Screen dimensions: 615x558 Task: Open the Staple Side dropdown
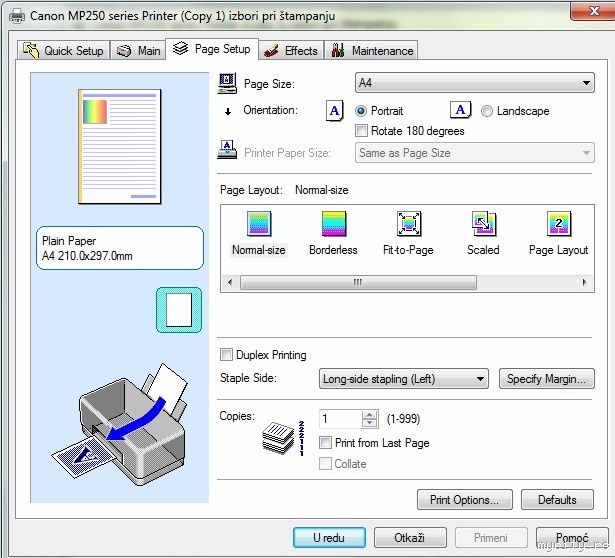[404, 379]
